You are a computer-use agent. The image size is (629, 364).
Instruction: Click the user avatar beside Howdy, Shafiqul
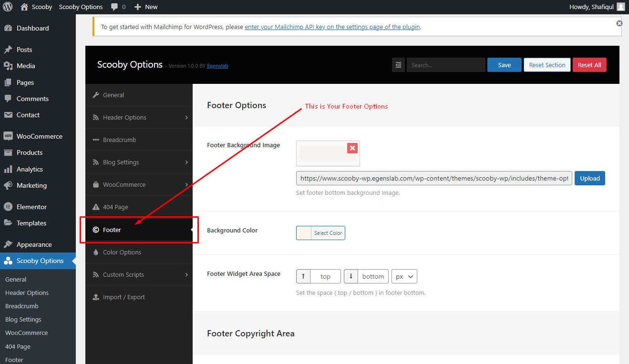tap(620, 7)
